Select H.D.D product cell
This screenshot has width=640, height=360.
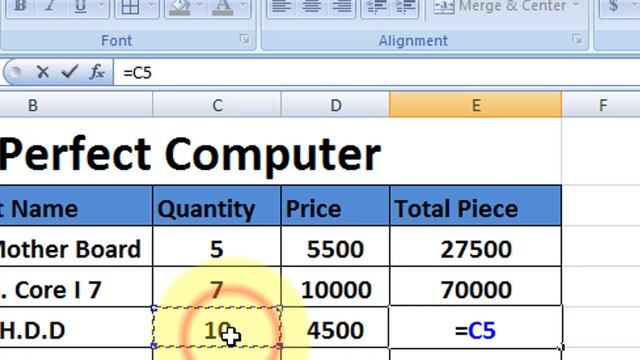click(76, 327)
